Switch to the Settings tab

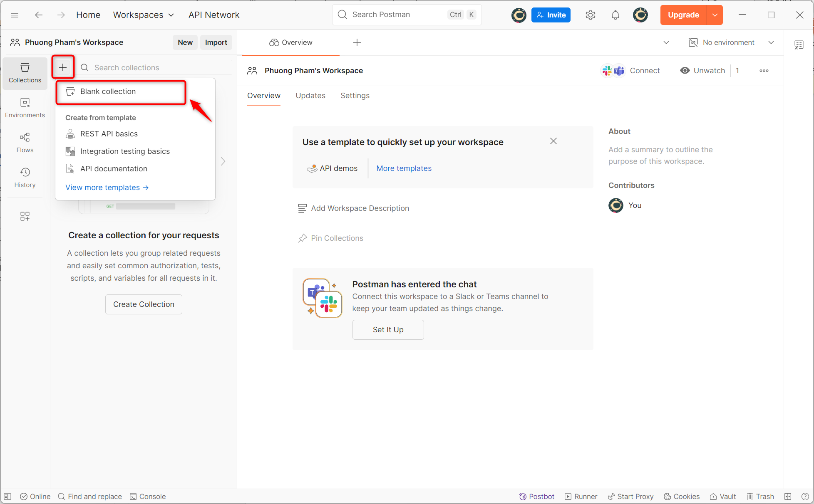(355, 95)
